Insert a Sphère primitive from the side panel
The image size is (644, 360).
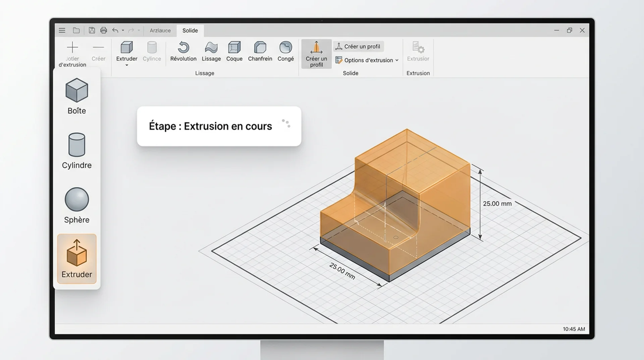click(x=77, y=206)
